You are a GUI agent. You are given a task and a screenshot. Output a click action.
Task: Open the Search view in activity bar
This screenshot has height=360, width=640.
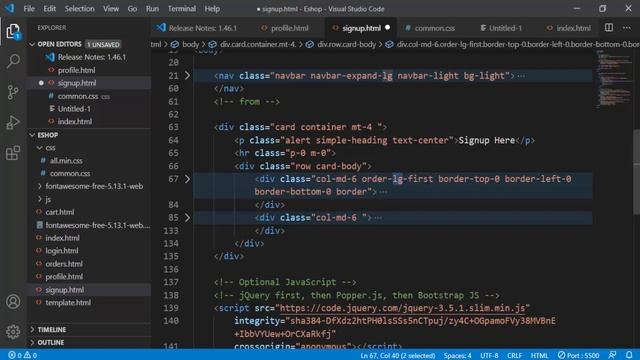coord(13,61)
